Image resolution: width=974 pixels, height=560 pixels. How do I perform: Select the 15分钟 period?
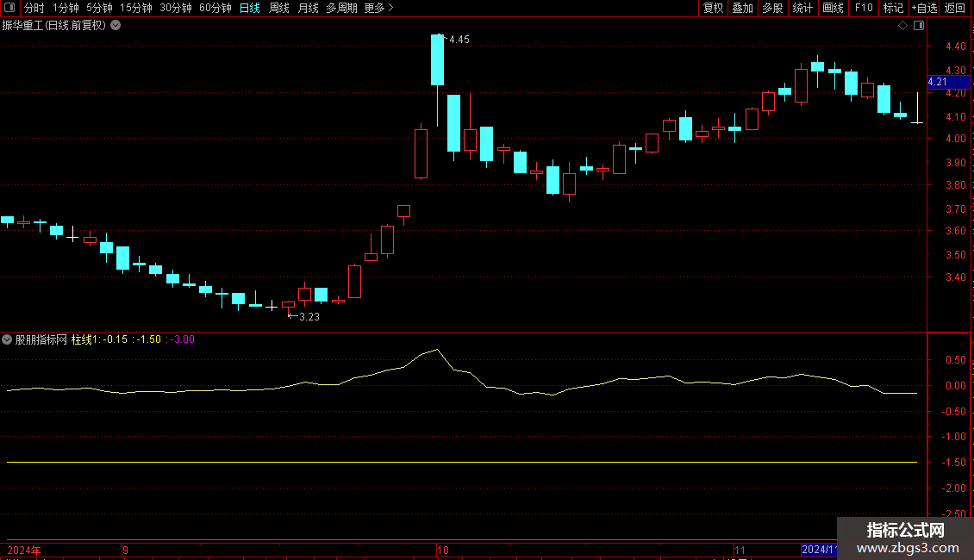pyautogui.click(x=136, y=8)
